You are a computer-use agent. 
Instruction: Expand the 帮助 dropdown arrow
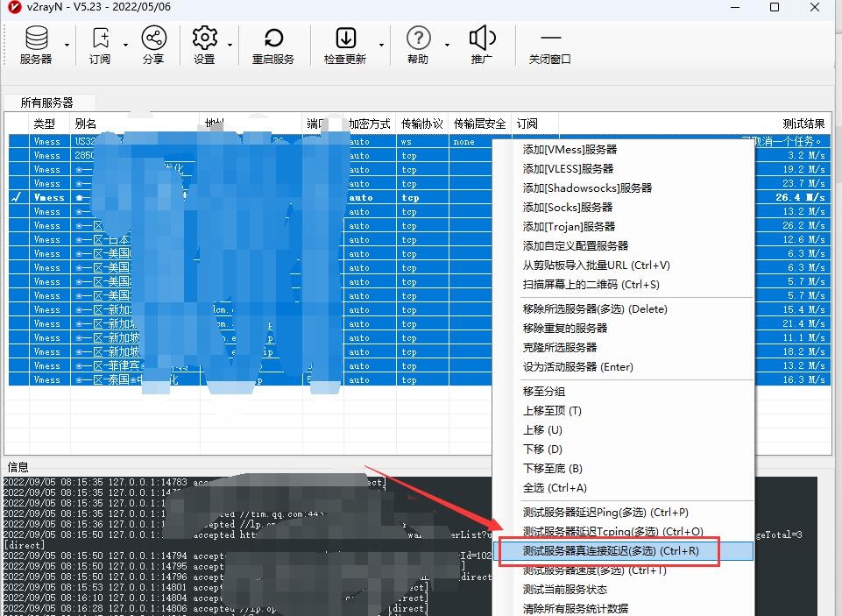coord(447,45)
